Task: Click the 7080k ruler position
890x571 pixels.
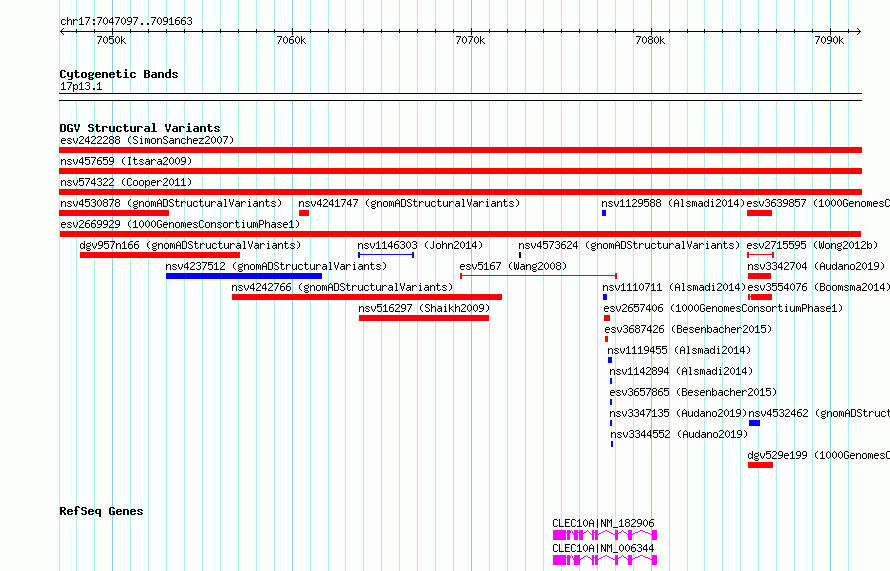Action: pyautogui.click(x=650, y=40)
